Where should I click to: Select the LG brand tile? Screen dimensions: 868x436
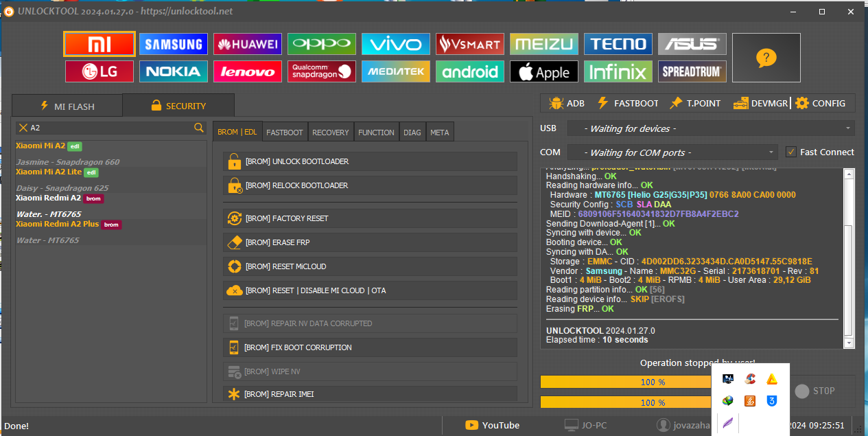point(99,71)
